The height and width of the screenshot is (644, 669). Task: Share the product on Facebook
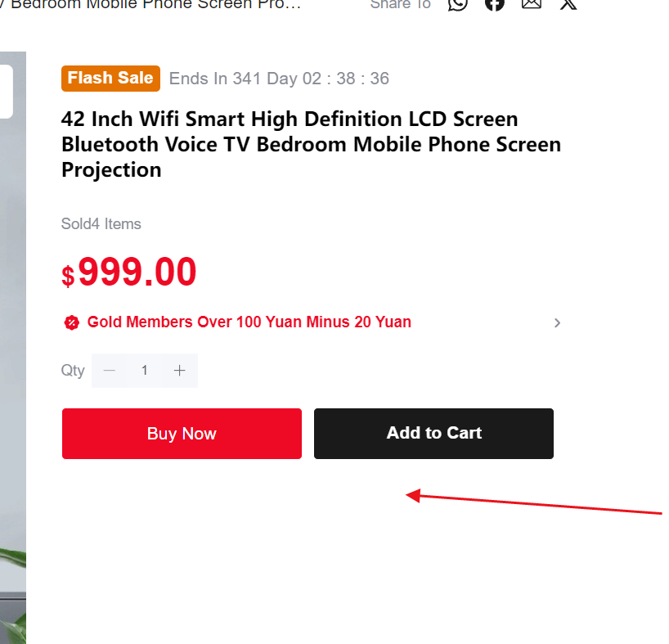click(494, 4)
